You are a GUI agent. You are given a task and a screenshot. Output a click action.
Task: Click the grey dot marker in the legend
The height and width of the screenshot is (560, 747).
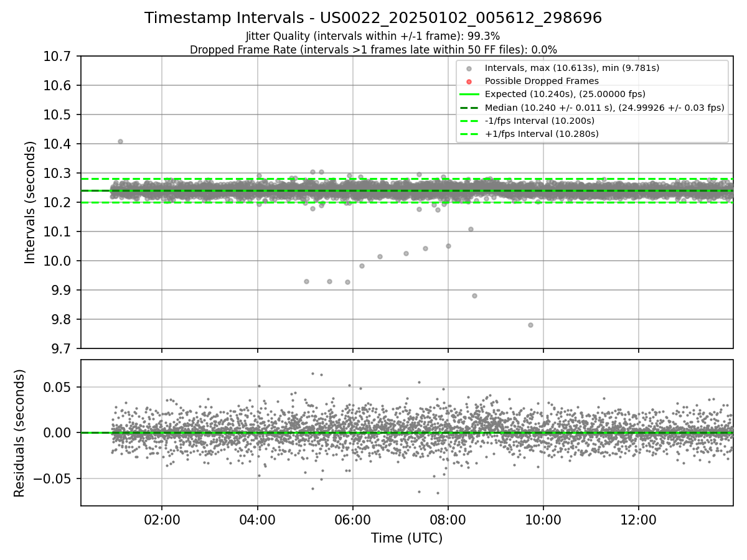tap(469, 68)
